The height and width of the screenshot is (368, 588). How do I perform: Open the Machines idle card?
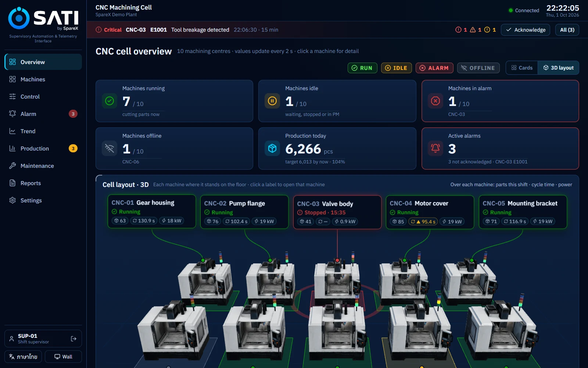pos(337,101)
